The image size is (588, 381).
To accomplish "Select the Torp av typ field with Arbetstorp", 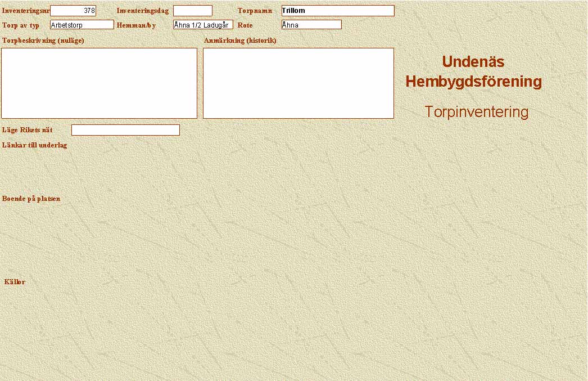I will (82, 25).
